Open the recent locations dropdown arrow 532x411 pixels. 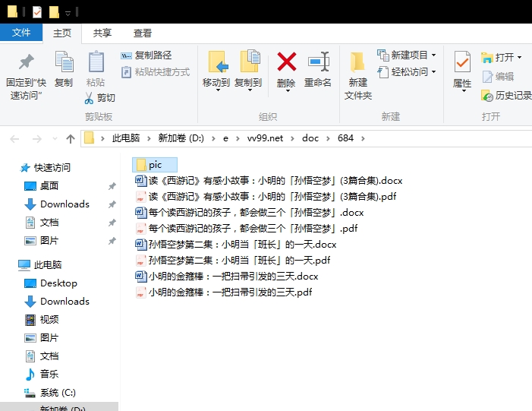55,138
